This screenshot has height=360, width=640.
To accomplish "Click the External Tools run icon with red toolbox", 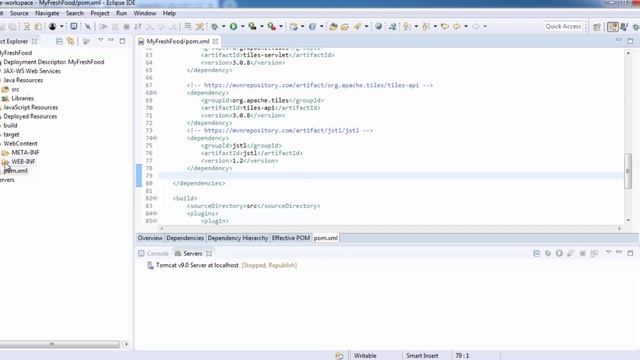I will [x=272, y=27].
